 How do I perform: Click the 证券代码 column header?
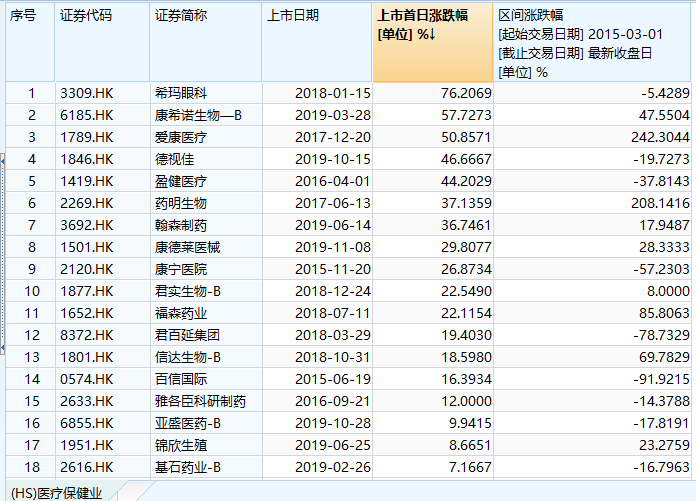(103, 42)
